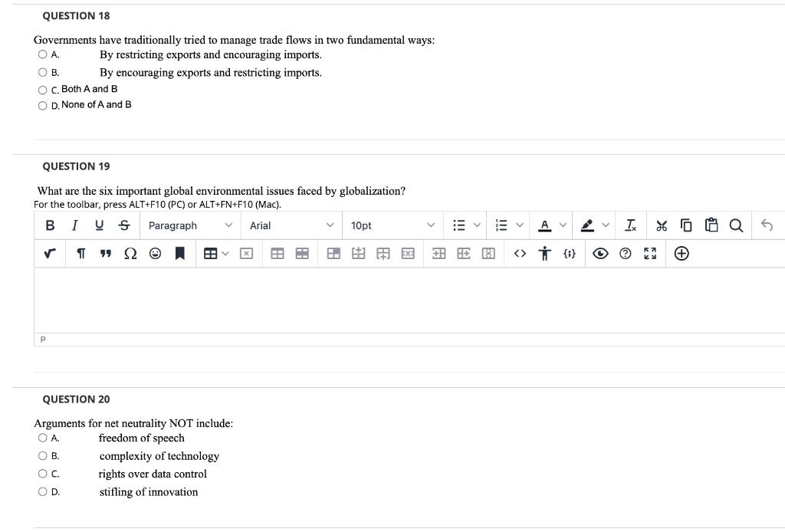Image resolution: width=785 pixels, height=532 pixels.
Task: Toggle underline formatting button
Action: [x=99, y=225]
